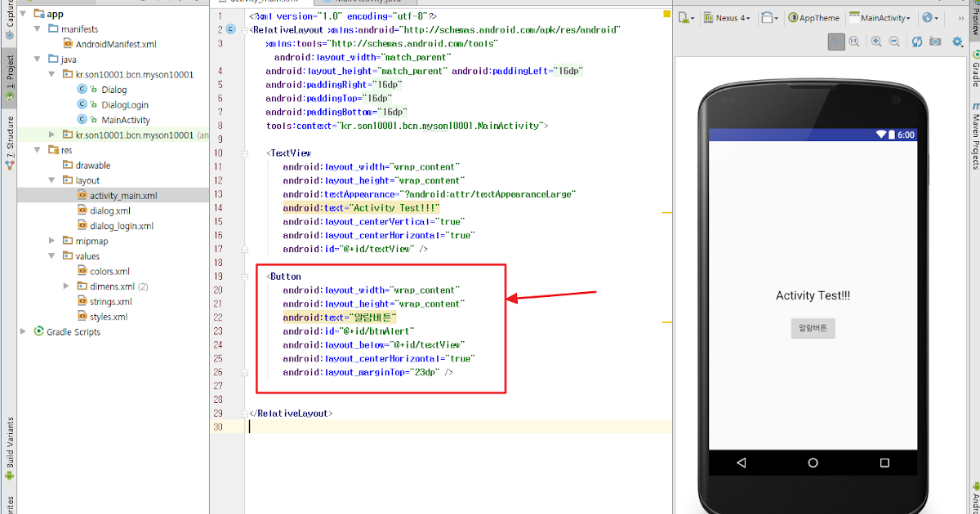This screenshot has height=514, width=980.
Task: Click the recents square in the preview
Action: pyautogui.click(x=884, y=463)
